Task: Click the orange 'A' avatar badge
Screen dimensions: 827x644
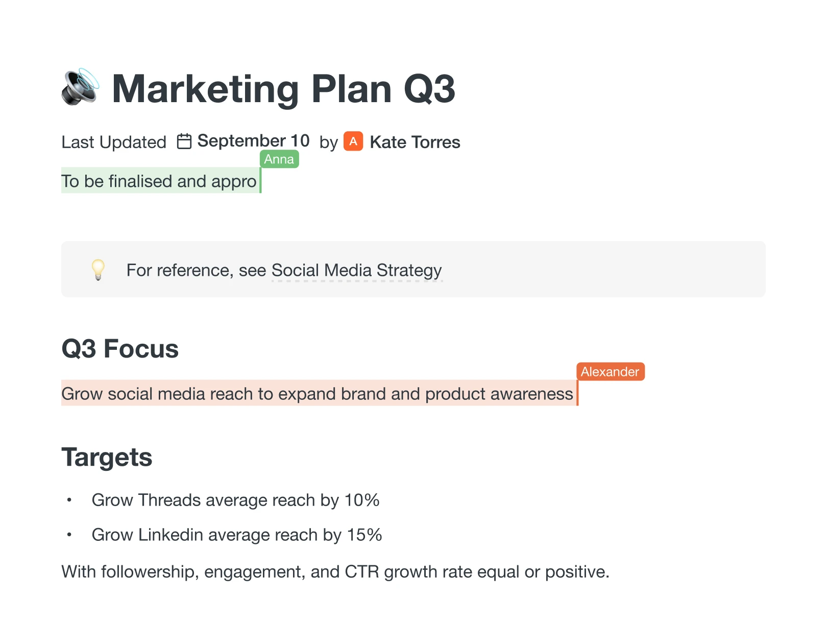Action: click(x=353, y=141)
